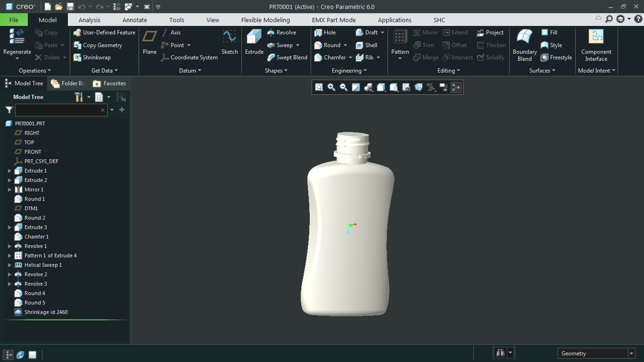Create a datum Plane

pos(149,42)
